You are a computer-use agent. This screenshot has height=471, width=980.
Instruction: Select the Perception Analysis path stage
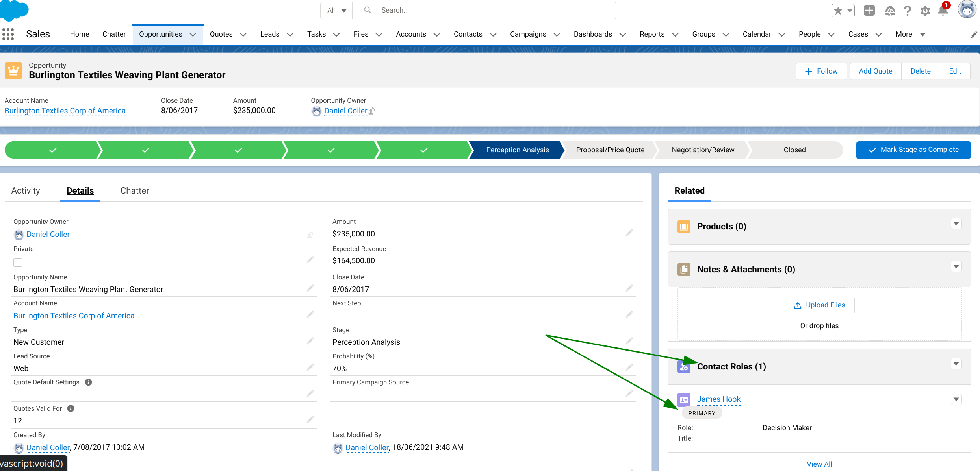point(517,150)
